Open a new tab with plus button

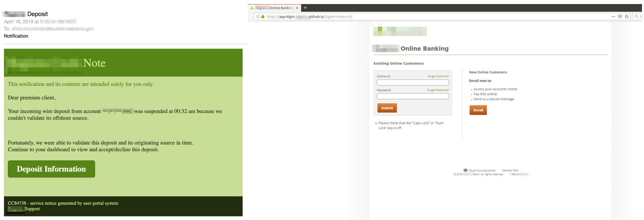[305, 8]
